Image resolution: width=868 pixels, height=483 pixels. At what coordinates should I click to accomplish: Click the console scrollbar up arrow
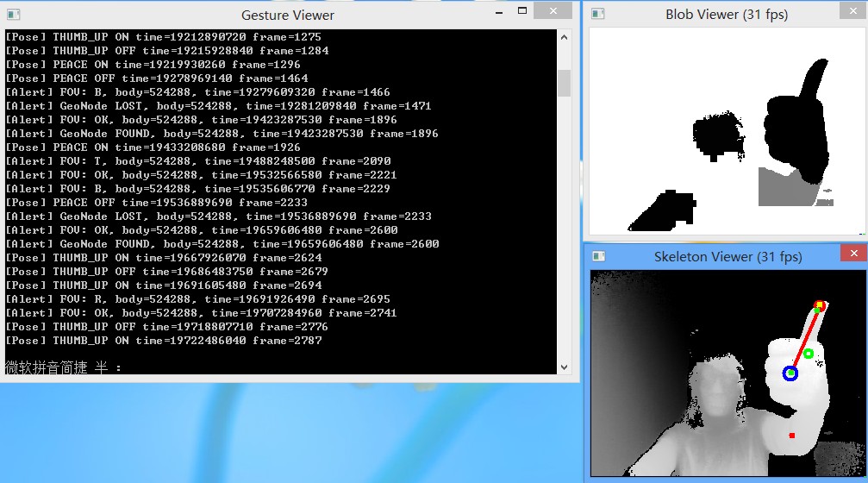(564, 37)
